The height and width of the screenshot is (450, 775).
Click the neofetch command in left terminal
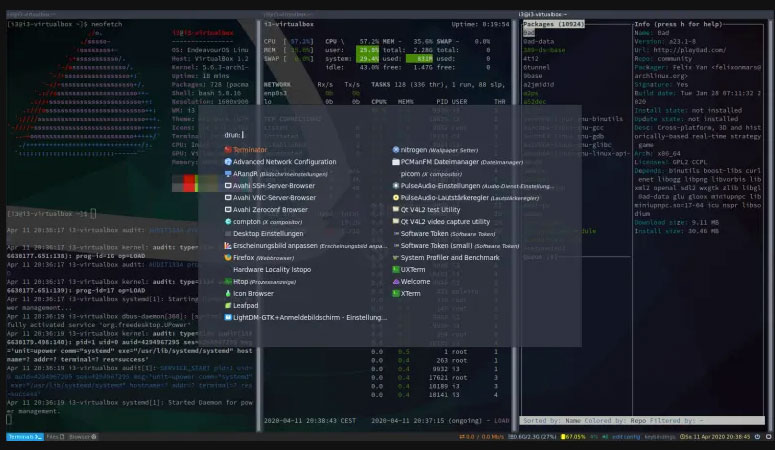click(106, 24)
